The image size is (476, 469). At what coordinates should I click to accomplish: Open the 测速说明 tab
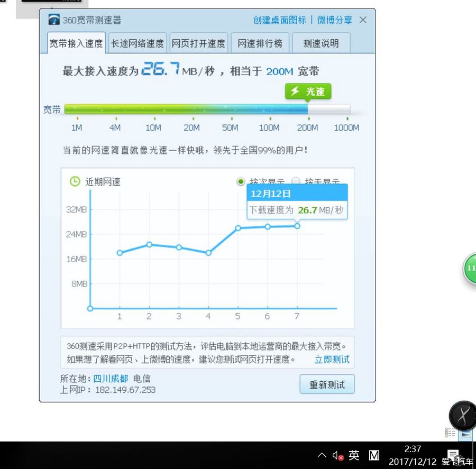click(321, 43)
